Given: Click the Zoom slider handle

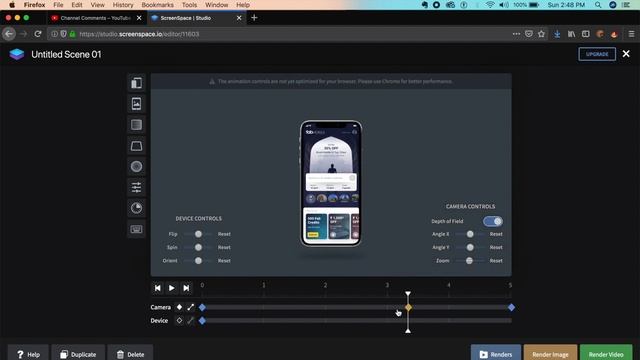Looking at the screenshot, I should pyautogui.click(x=469, y=260).
